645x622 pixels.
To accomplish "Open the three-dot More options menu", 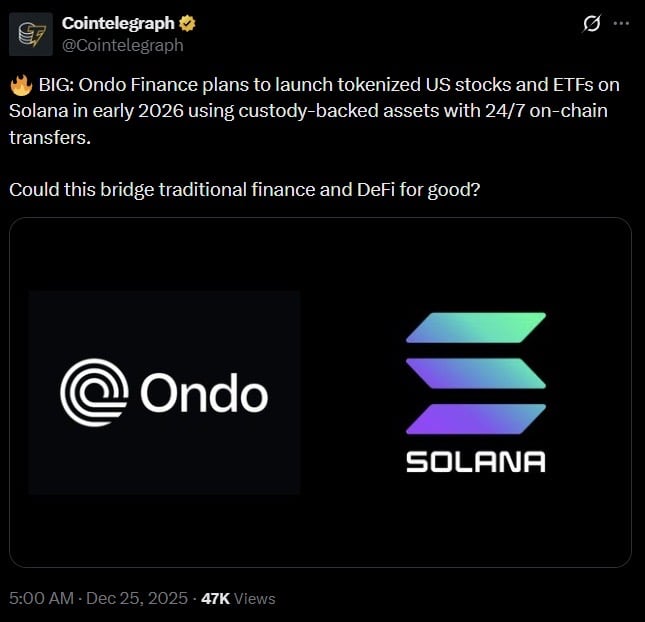I will (623, 23).
